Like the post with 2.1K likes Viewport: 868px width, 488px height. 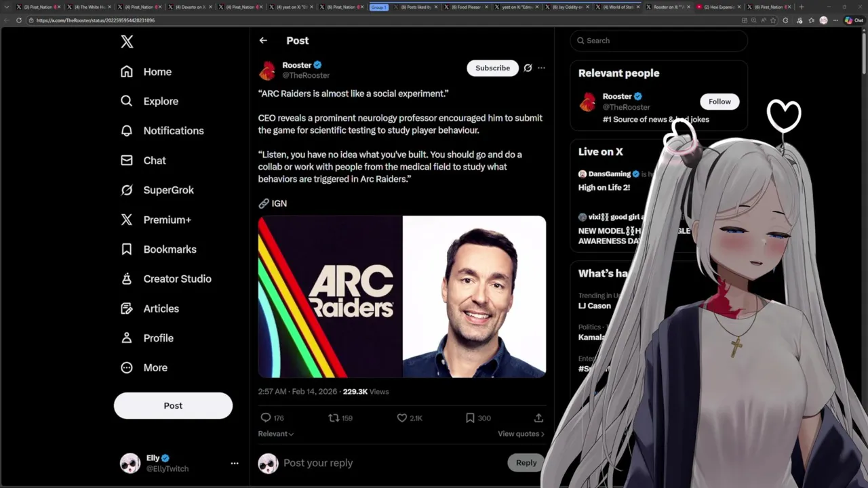click(x=401, y=418)
